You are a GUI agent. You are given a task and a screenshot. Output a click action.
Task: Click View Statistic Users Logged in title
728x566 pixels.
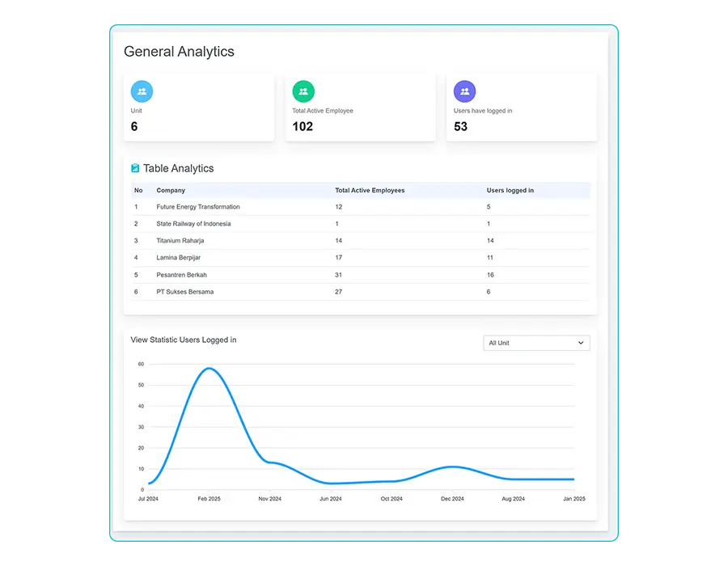point(184,340)
